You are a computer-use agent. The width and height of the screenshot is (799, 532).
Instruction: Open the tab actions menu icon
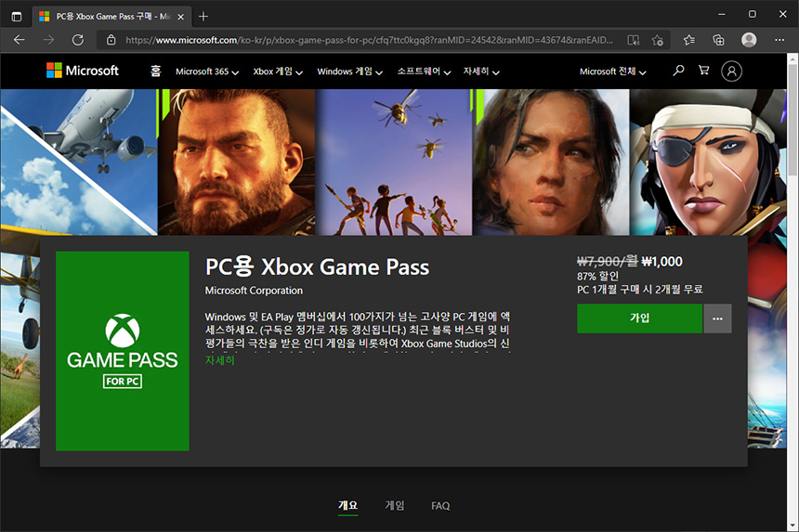tap(17, 17)
